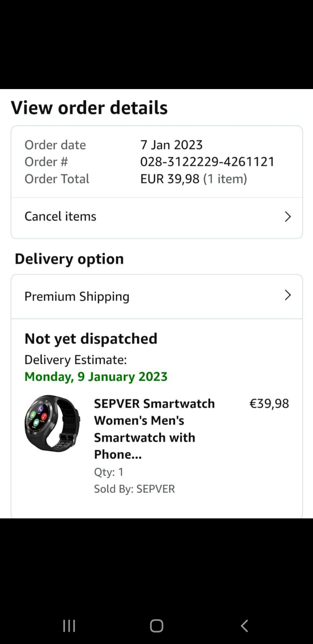Tap the Android home button icon
313x644 pixels.
click(x=156, y=626)
